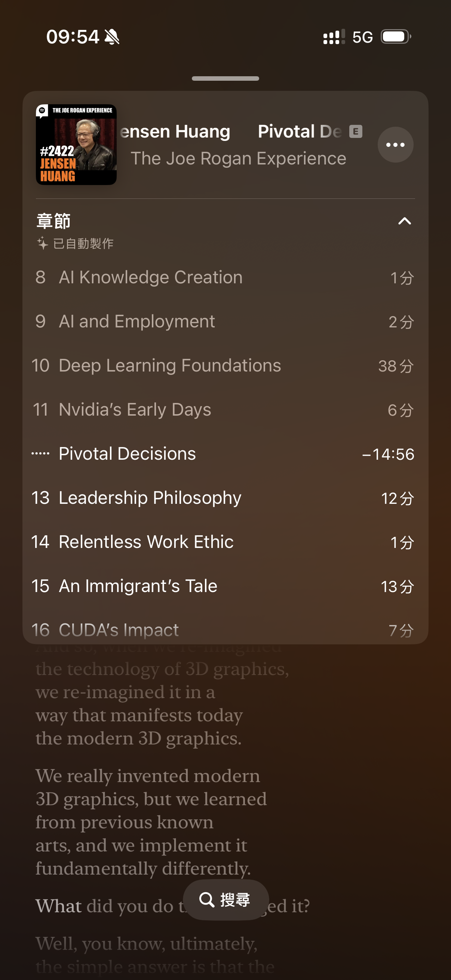The image size is (451, 980).
Task: Tap the sheet drag handle at top
Action: pos(225,78)
